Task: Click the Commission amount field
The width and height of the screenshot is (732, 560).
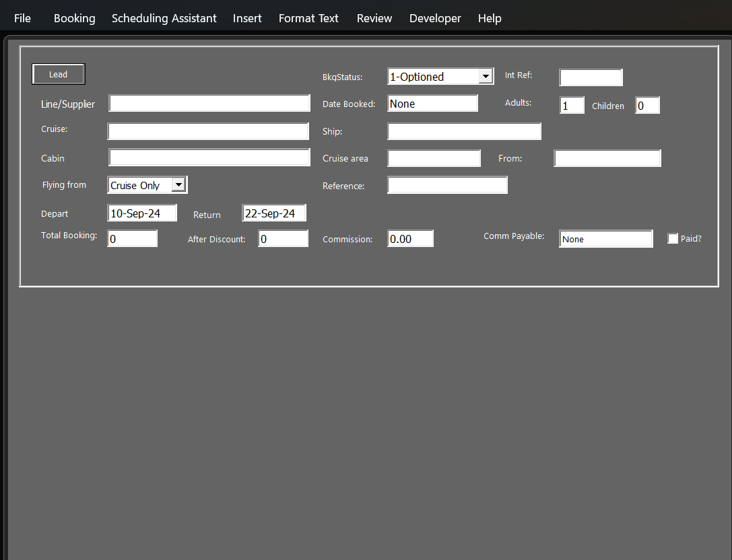Action: coord(410,239)
